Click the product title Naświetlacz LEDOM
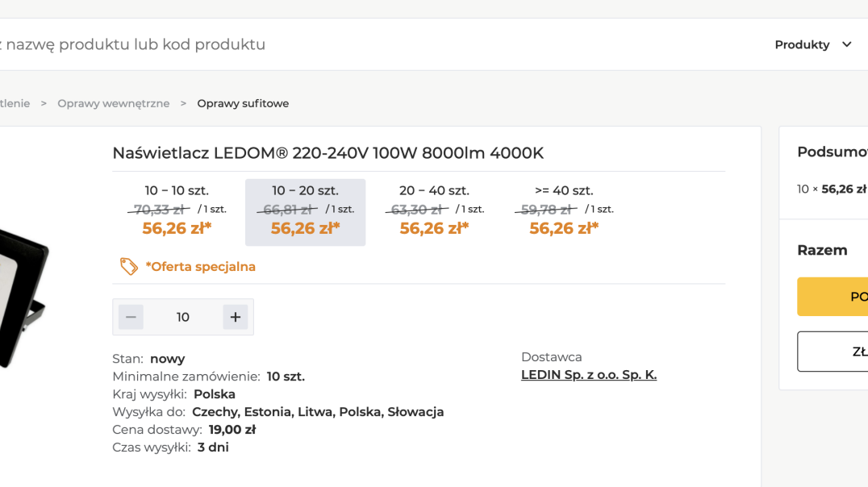Screen dimensions: 868x487 pos(328,152)
